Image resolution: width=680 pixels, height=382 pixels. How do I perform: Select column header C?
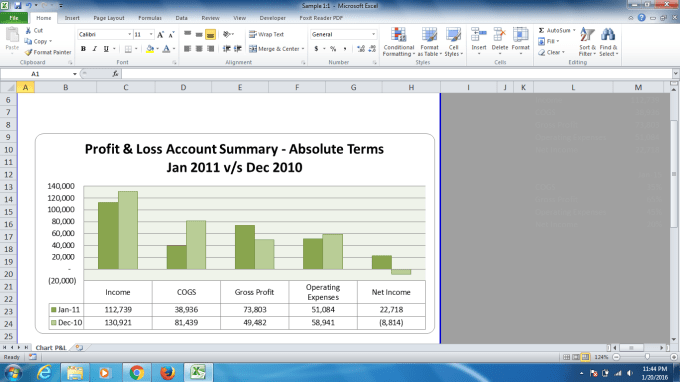click(x=126, y=88)
